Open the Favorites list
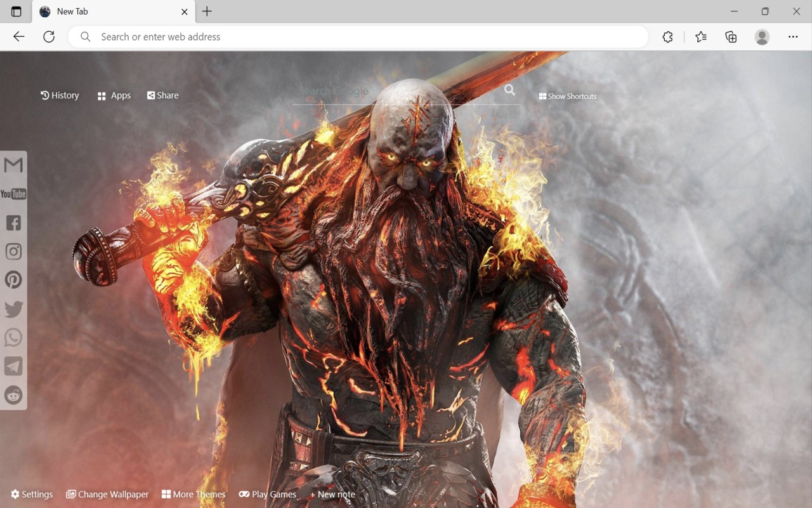812x508 pixels. (x=701, y=37)
